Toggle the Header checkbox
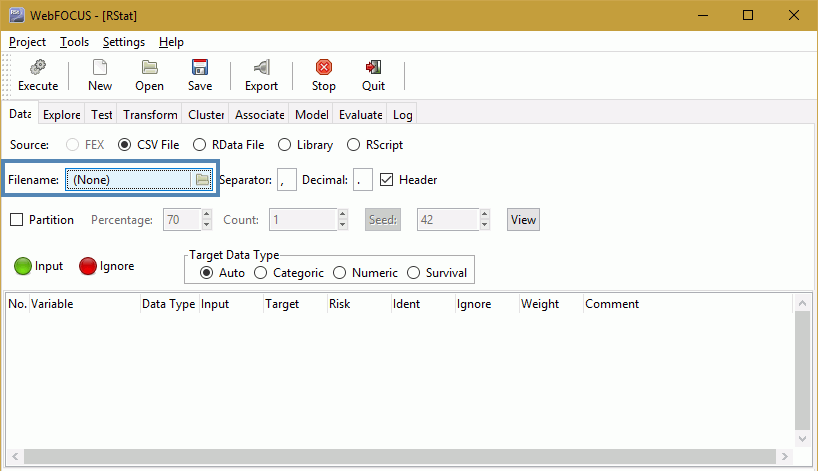Image resolution: width=818 pixels, height=471 pixels. (386, 179)
